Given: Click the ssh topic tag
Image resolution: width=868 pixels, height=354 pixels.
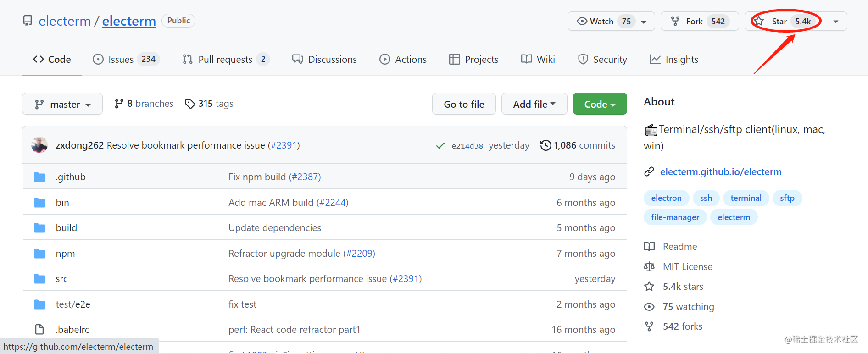Looking at the screenshot, I should (706, 198).
